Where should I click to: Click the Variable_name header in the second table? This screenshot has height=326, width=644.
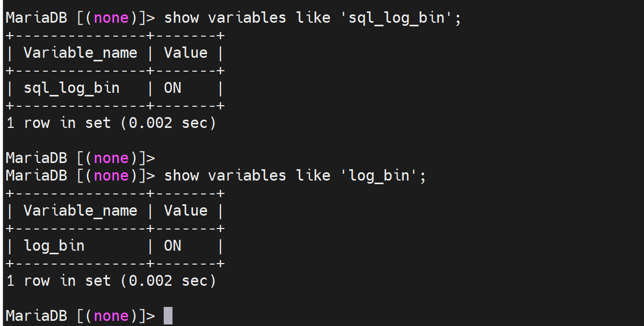pos(80,211)
